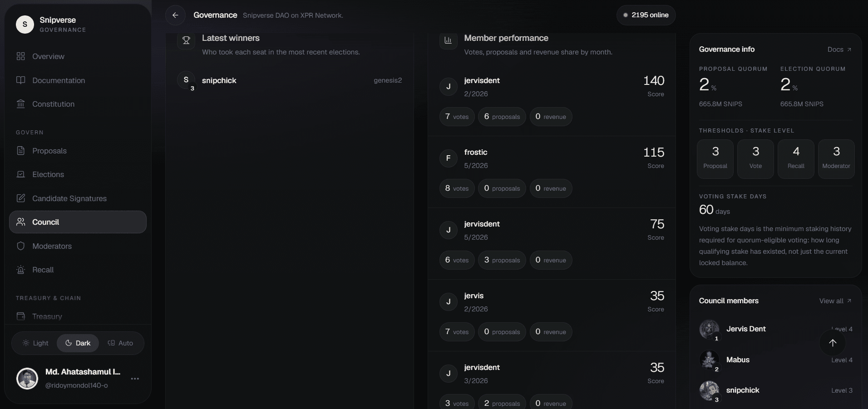868x409 pixels.
Task: Click the Recall stake level threshold card
Action: [x=796, y=159]
